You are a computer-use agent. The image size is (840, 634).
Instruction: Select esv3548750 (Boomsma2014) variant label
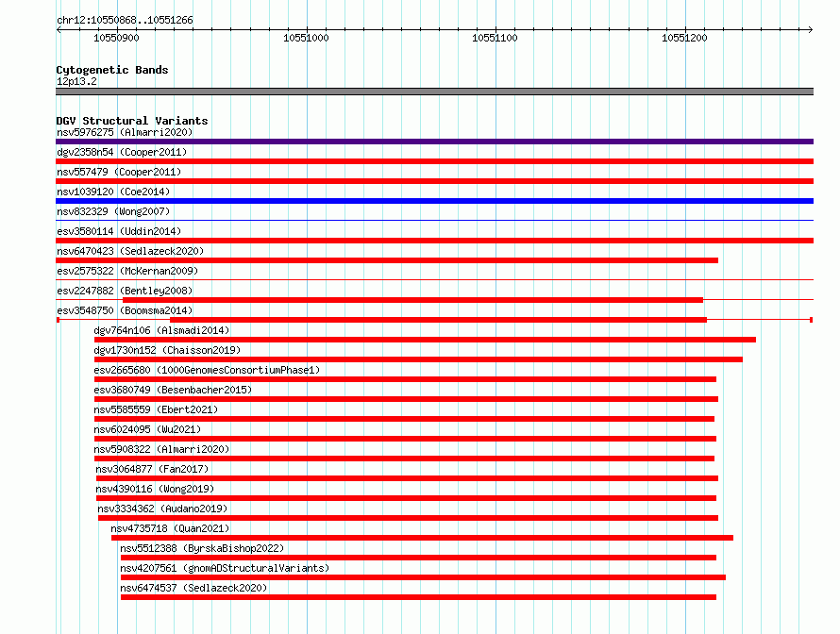[x=125, y=310]
